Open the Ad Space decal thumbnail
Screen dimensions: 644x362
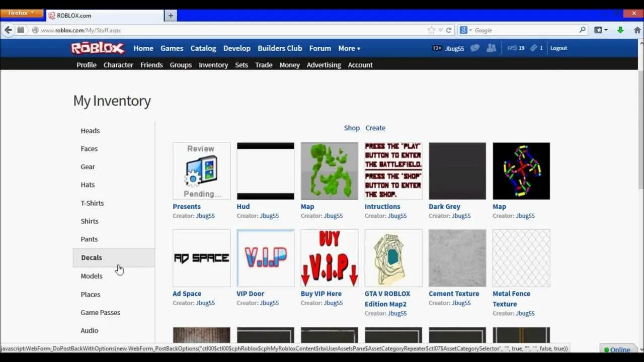[202, 258]
